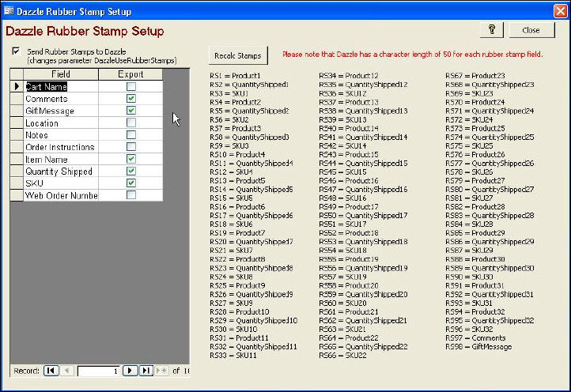Click the RS82 = Product28 entry

(x=475, y=207)
